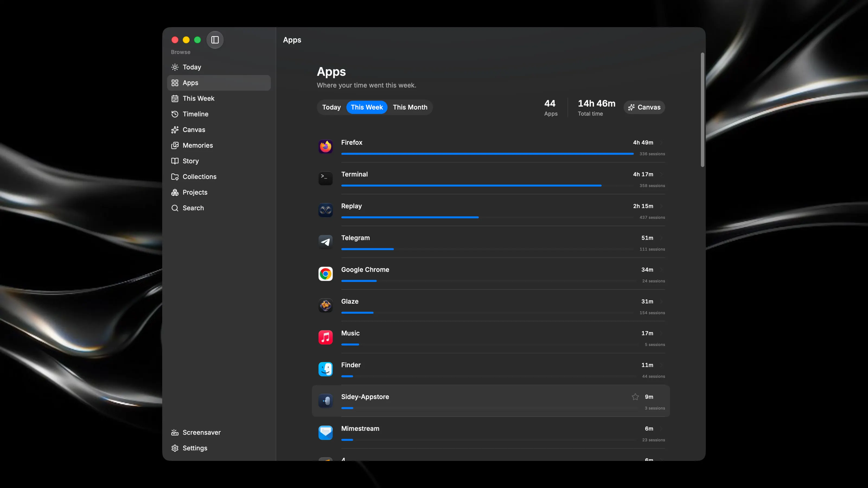The height and width of the screenshot is (488, 868).
Task: Open Timeline label in the sidebar
Action: 195,114
